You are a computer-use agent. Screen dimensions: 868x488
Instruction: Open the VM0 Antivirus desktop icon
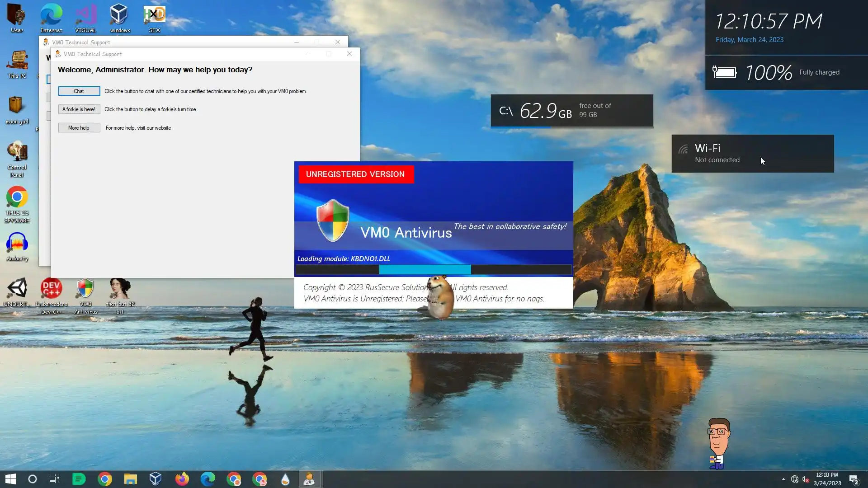tap(85, 290)
